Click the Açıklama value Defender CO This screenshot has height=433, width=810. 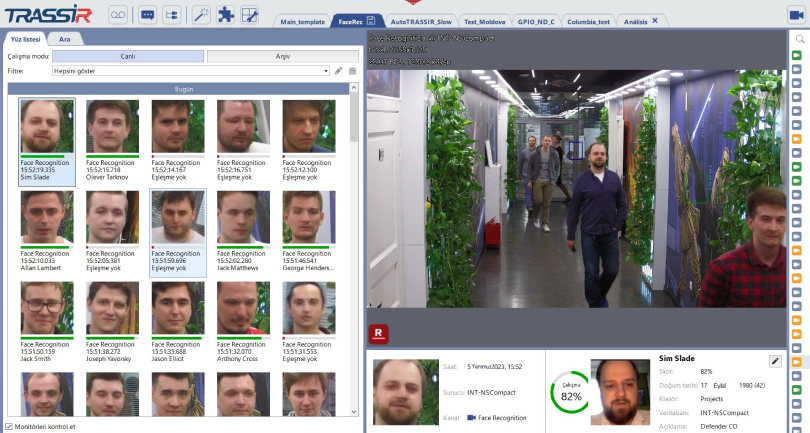(x=719, y=427)
